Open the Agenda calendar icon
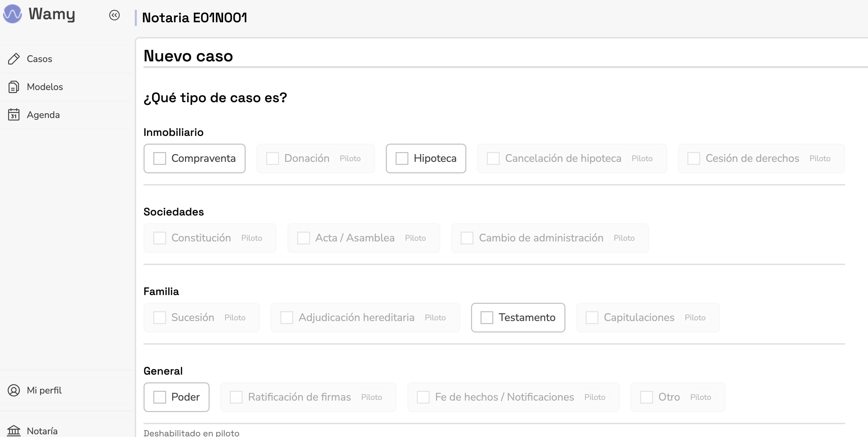Image resolution: width=868 pixels, height=437 pixels. 13,114
